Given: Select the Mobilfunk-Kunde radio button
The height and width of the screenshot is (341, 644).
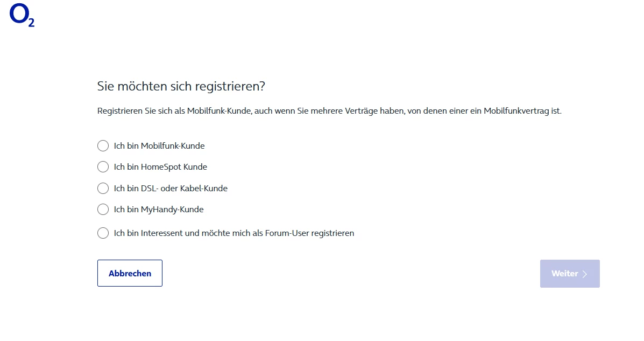Looking at the screenshot, I should (x=103, y=146).
